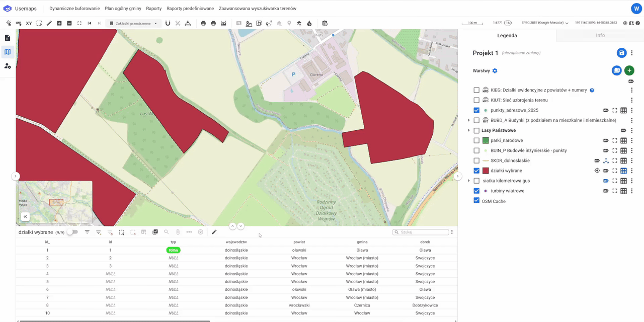This screenshot has width=644, height=322.
Task: Open Warstwy layers settings gear
Action: click(x=495, y=71)
